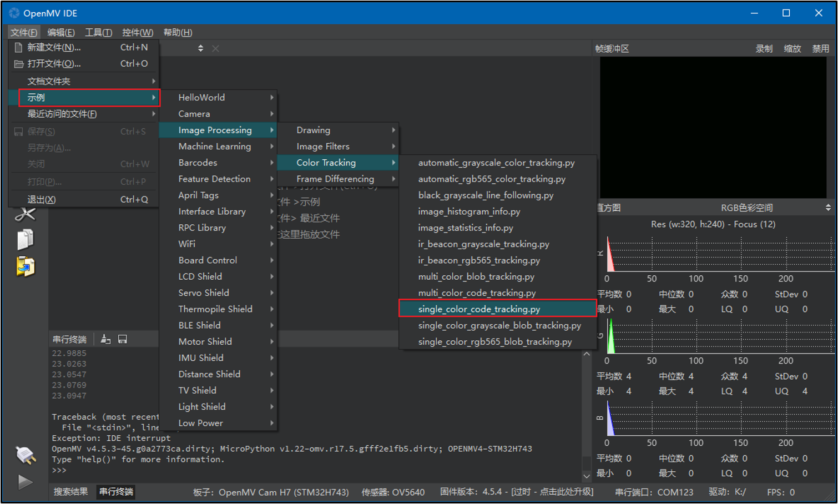Viewport: 838px width, 504px height.
Task: Expand the Camera examples submenu
Action: 218,114
